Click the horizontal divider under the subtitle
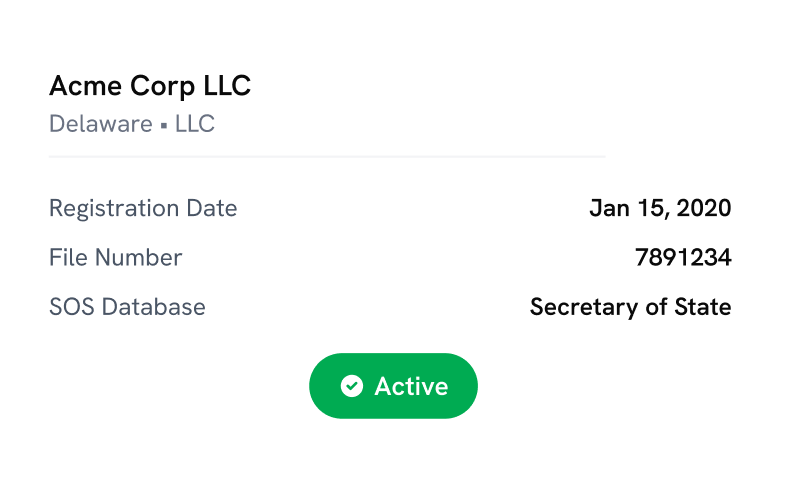 pyautogui.click(x=327, y=157)
